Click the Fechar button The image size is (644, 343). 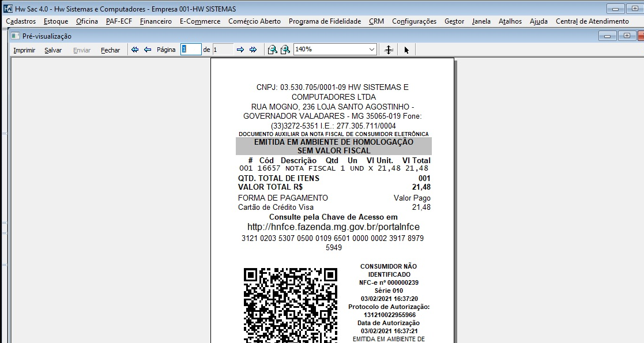pyautogui.click(x=111, y=50)
